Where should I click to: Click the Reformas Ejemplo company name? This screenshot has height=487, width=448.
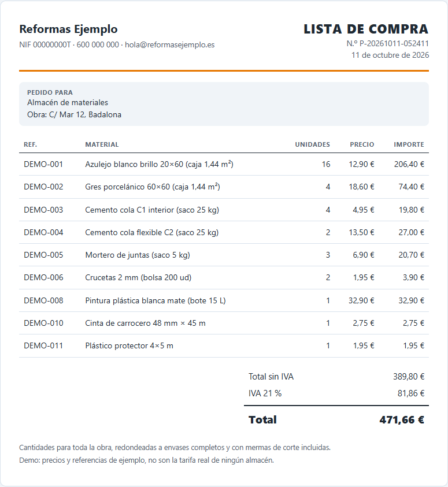tap(68, 29)
